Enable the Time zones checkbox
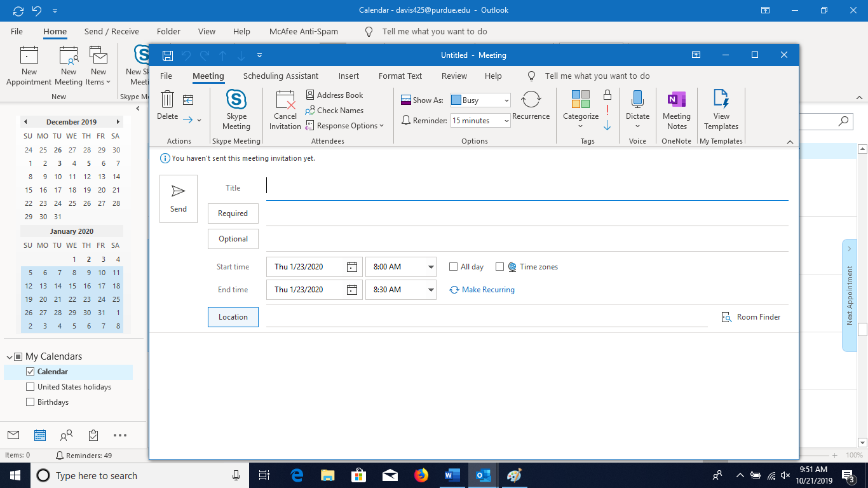 500,266
